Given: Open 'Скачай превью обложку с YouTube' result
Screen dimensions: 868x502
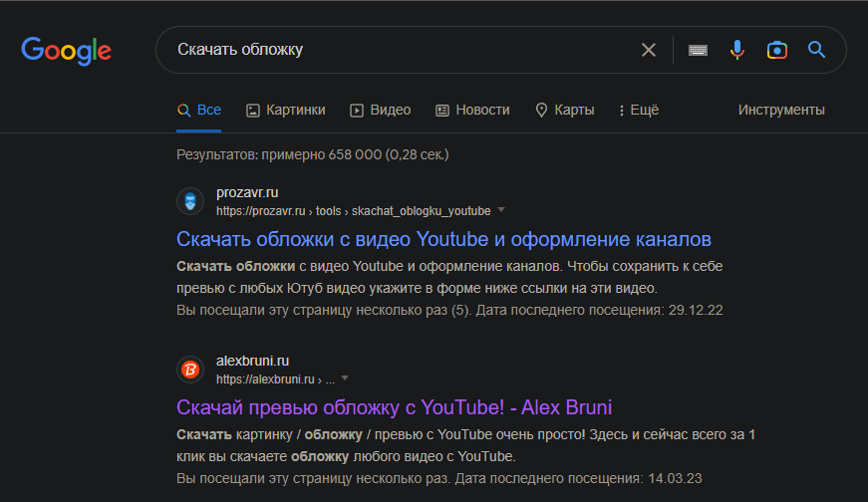Looking at the screenshot, I should tap(395, 407).
